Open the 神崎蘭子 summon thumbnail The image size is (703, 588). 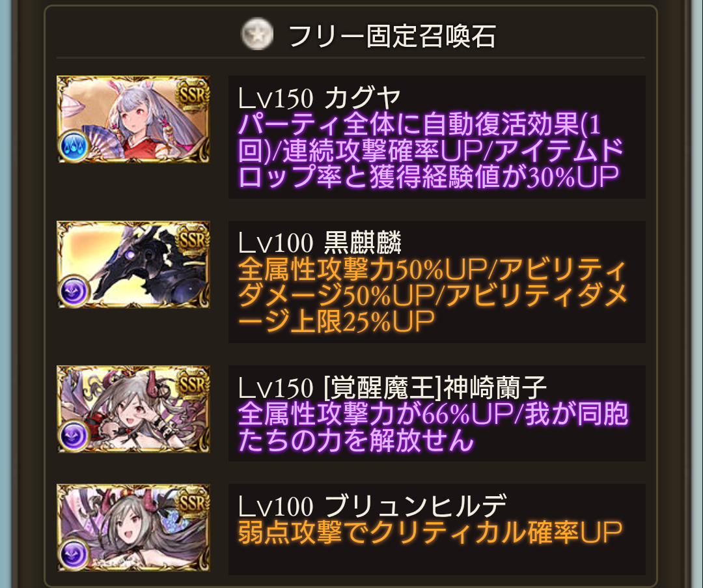click(133, 409)
